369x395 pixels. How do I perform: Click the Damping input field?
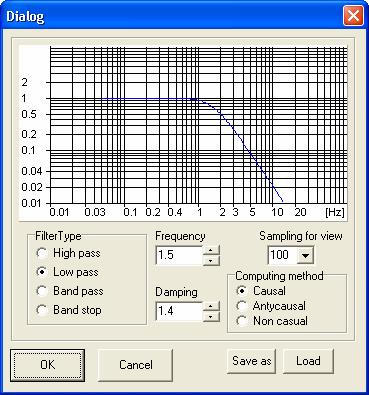[x=179, y=311]
